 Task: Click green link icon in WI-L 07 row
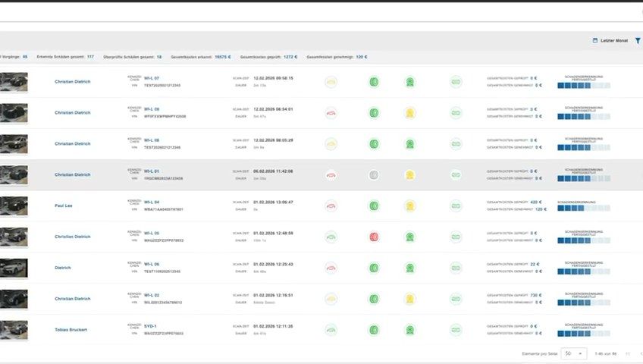click(456, 82)
